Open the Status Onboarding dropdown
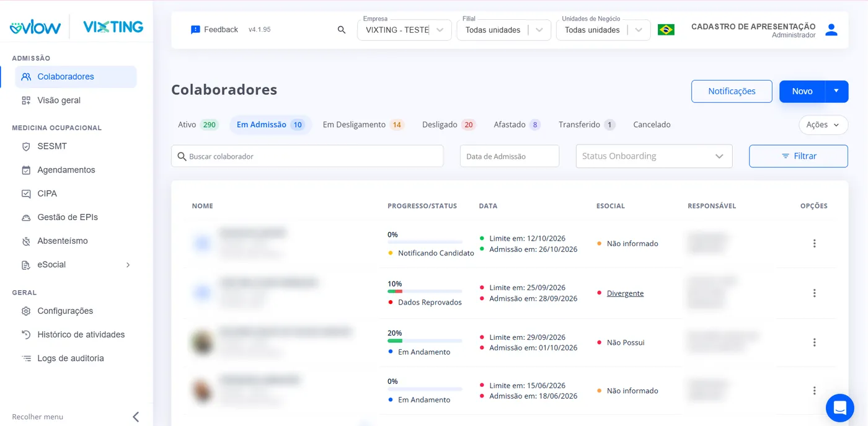The image size is (868, 426). 654,156
